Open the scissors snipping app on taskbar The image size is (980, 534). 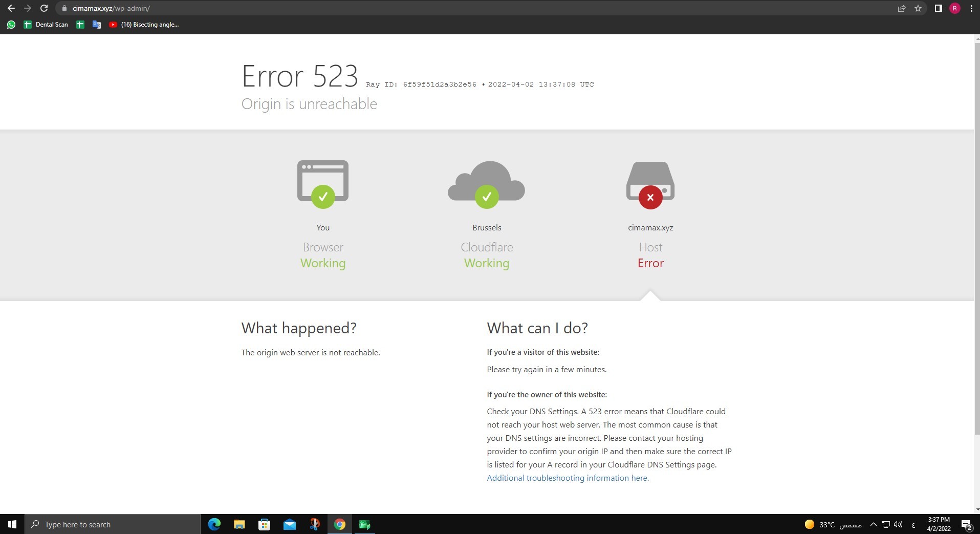(314, 524)
